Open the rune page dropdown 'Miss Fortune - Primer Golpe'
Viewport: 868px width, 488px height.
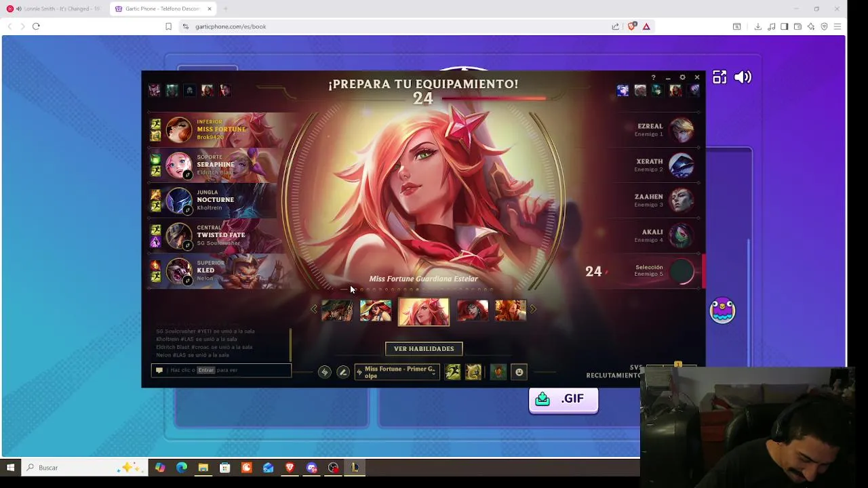pos(397,372)
